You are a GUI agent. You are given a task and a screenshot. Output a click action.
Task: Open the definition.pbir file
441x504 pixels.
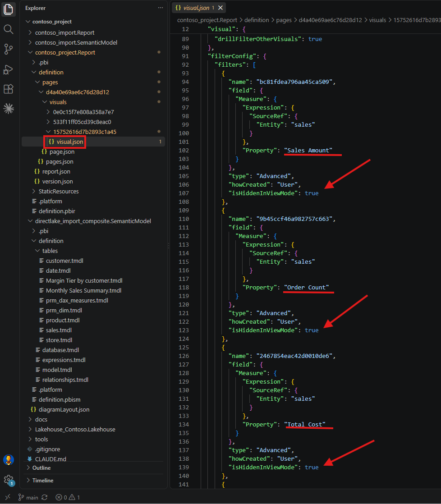57,211
